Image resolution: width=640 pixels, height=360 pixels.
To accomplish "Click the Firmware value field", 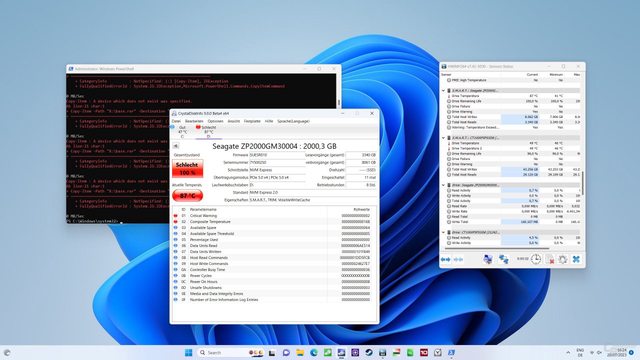I will [x=277, y=155].
